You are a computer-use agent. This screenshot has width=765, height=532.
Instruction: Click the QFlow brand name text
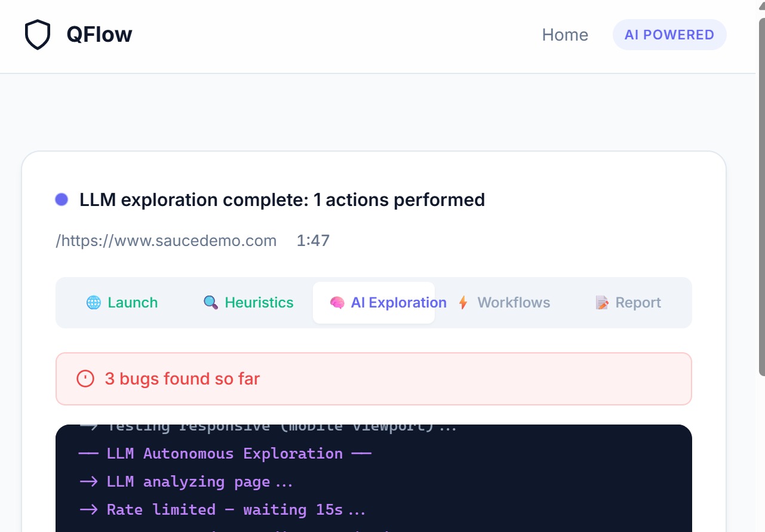pyautogui.click(x=99, y=34)
